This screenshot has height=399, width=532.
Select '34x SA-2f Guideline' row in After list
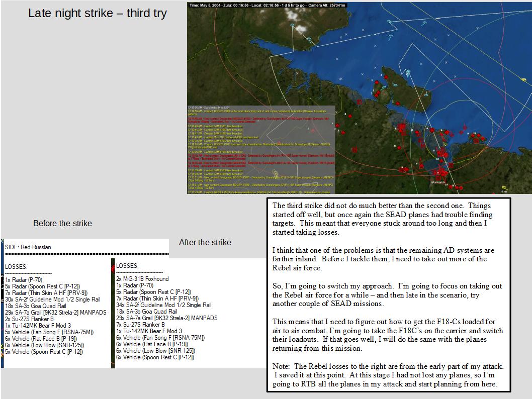click(x=163, y=305)
